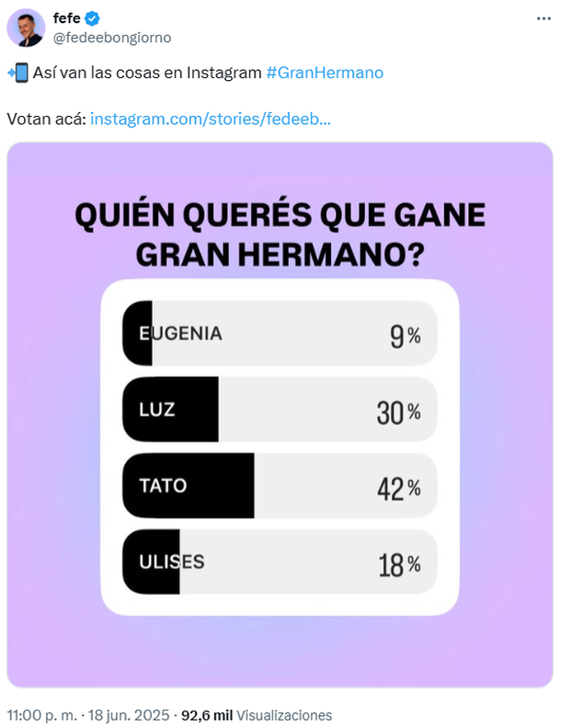Screen dimensions: 561x728
Task: Click the 42% result for TATO
Action: [399, 488]
